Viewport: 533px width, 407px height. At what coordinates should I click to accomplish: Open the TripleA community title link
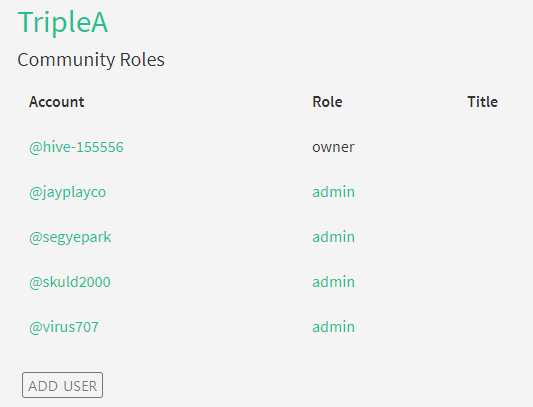pyautogui.click(x=63, y=23)
